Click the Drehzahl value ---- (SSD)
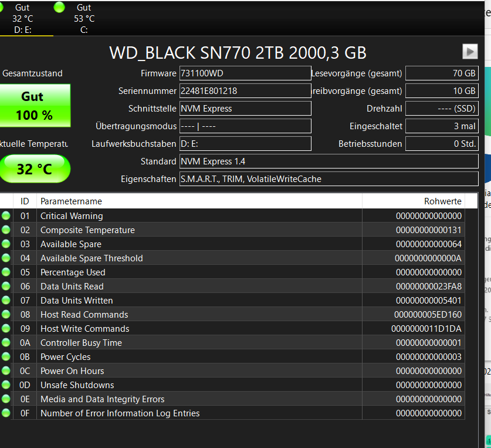Image resolution: width=491 pixels, height=448 pixels. click(x=442, y=109)
